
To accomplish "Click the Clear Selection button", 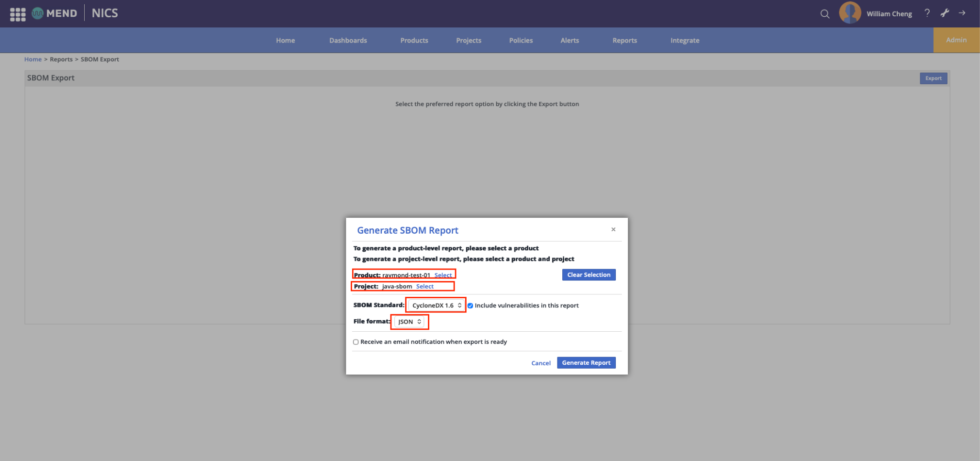I will pos(589,275).
